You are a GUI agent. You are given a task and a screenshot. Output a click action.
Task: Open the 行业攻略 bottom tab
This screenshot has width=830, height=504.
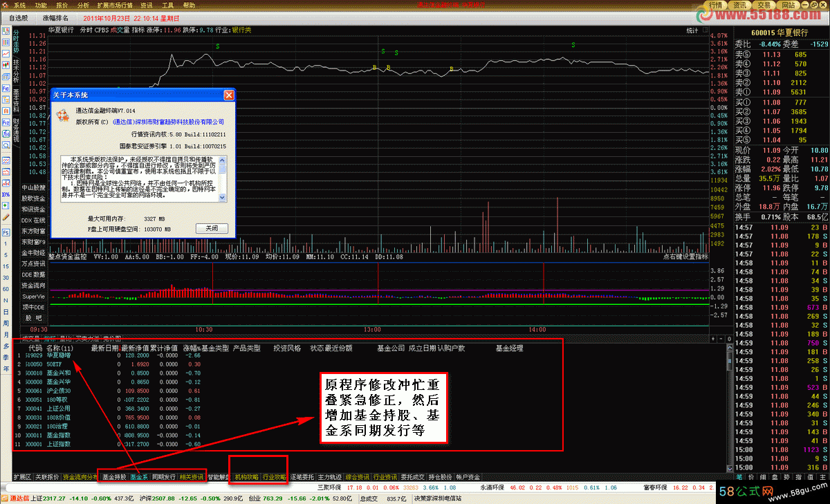[x=274, y=477]
